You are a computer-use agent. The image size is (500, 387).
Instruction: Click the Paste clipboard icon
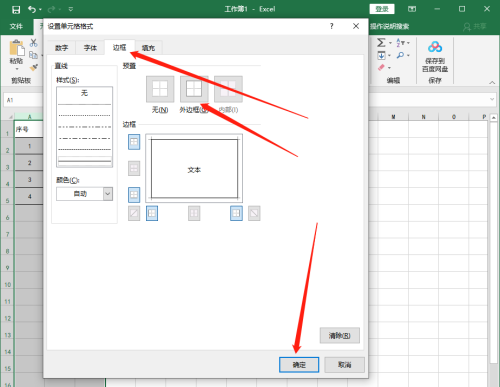tap(17, 48)
